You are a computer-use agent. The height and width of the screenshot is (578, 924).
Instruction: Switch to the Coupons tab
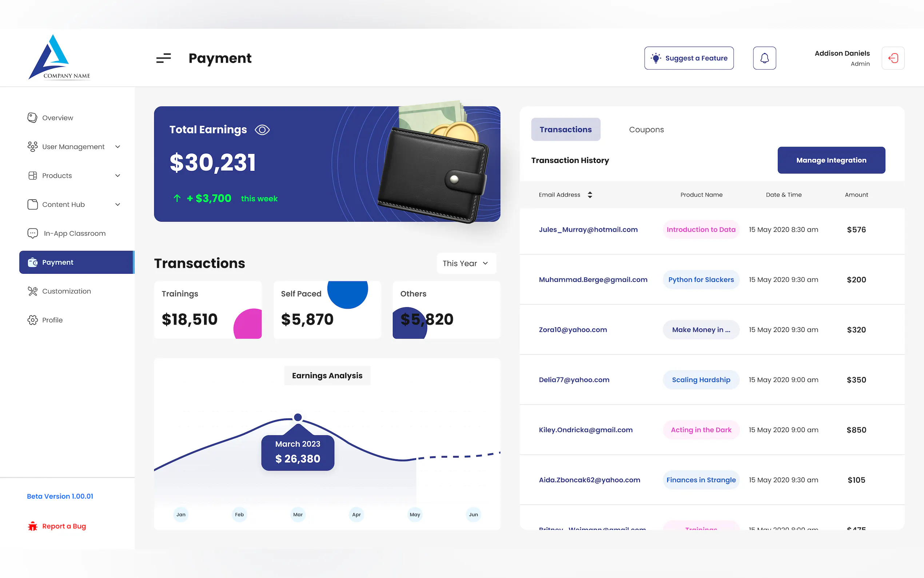pyautogui.click(x=646, y=130)
